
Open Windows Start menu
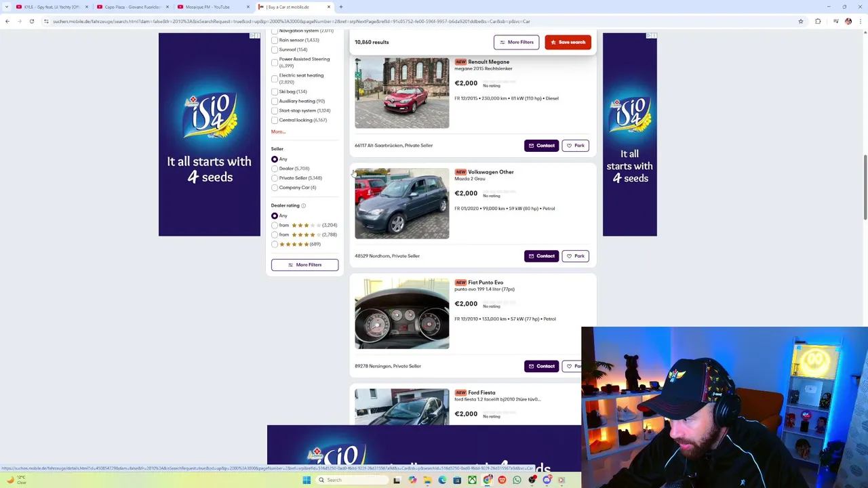pos(307,481)
